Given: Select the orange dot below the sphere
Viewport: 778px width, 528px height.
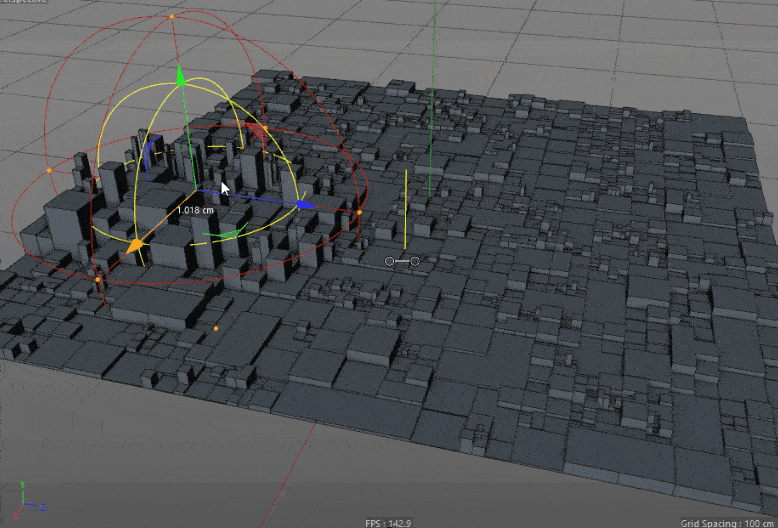Looking at the screenshot, I should pos(216,327).
